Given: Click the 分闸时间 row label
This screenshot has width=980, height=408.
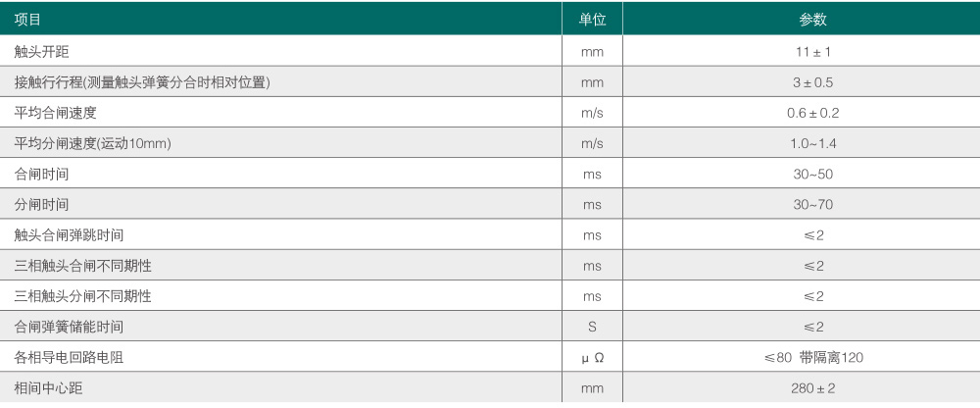Looking at the screenshot, I should (41, 205).
